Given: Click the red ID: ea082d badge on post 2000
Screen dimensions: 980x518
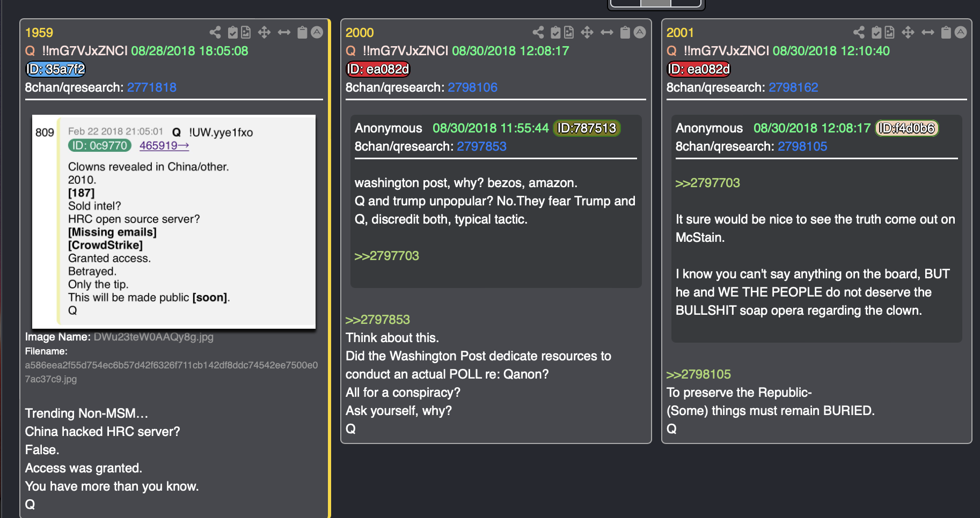Looking at the screenshot, I should pos(378,69).
